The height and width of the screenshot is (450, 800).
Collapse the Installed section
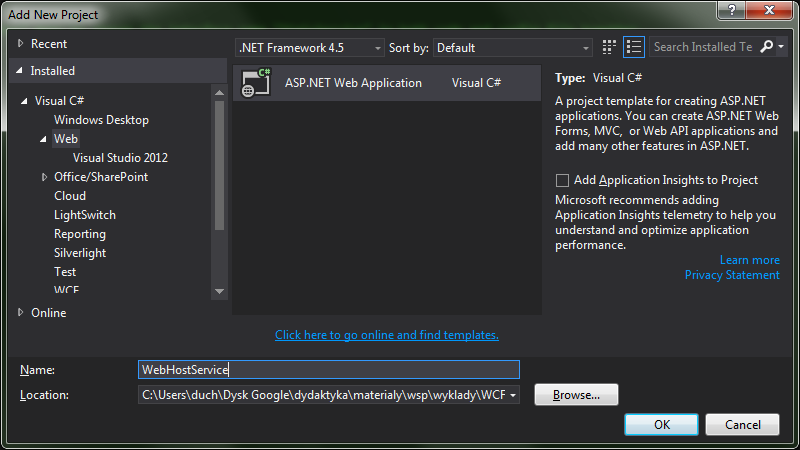[19, 70]
